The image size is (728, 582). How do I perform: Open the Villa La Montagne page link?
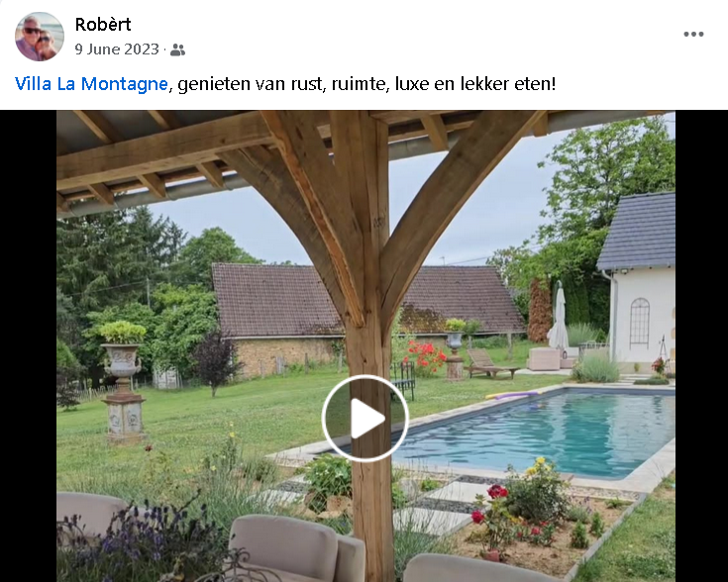[x=91, y=84]
